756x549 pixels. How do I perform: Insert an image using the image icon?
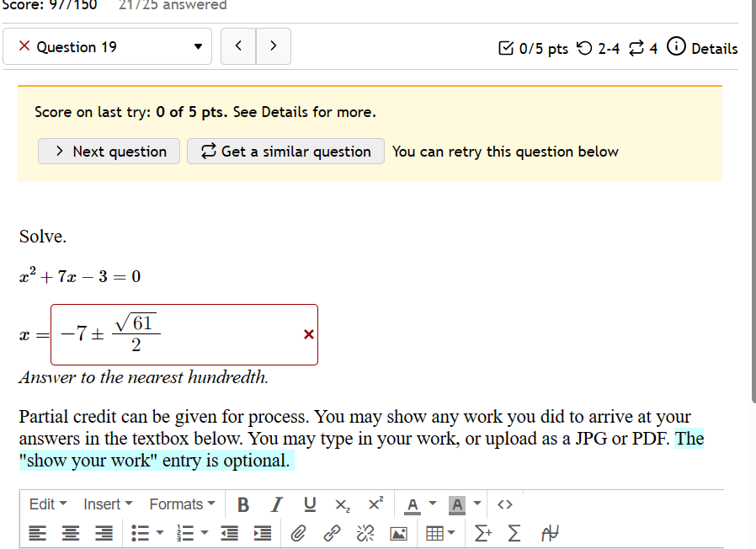(x=398, y=532)
